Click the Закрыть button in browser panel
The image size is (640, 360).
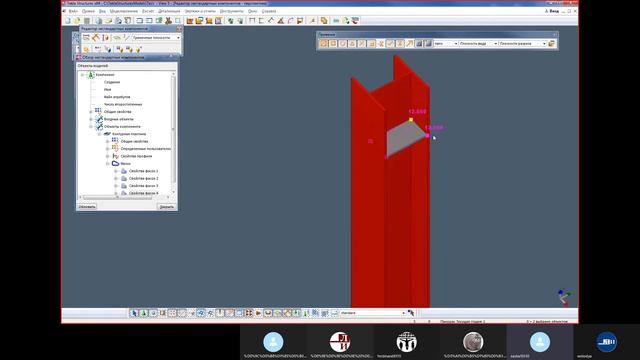point(167,207)
